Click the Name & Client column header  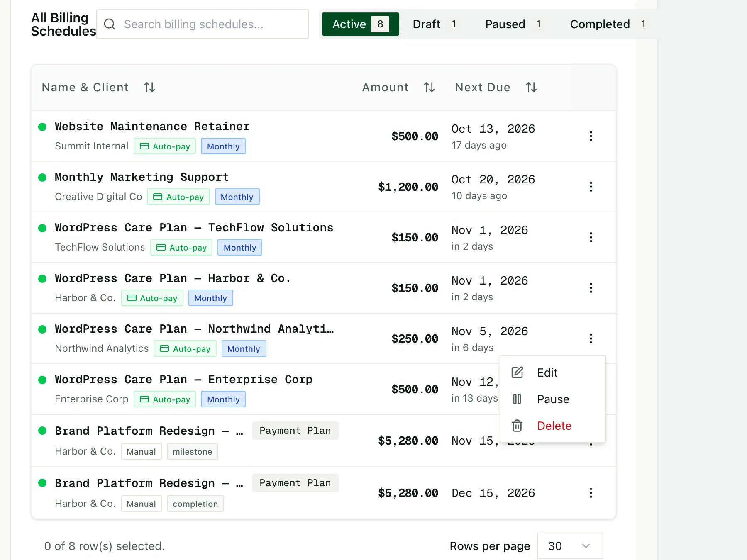[x=85, y=87]
